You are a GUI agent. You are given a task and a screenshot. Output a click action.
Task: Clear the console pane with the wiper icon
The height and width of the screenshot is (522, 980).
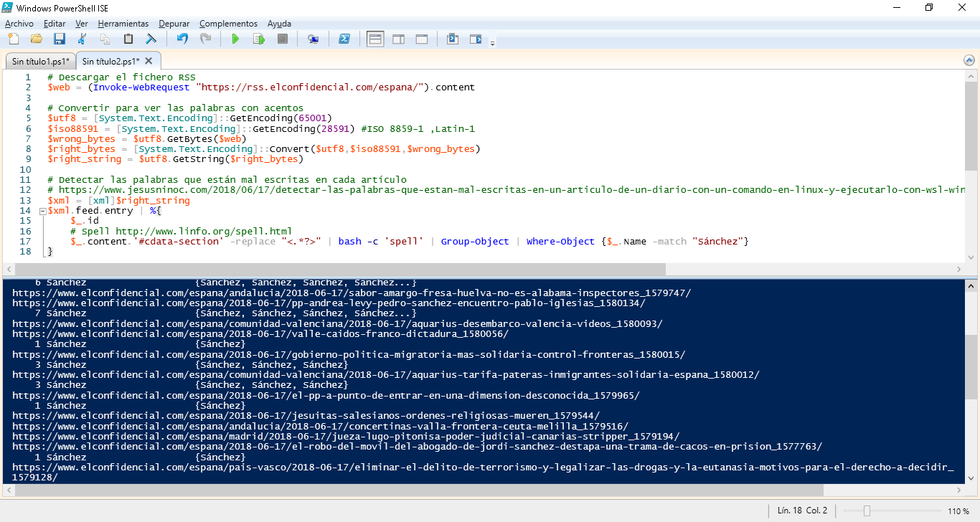[x=151, y=39]
